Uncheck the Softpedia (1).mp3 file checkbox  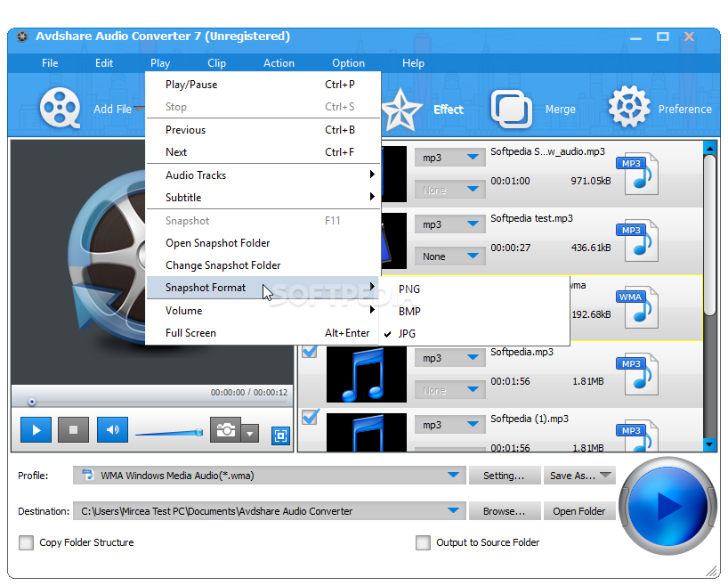(x=310, y=417)
